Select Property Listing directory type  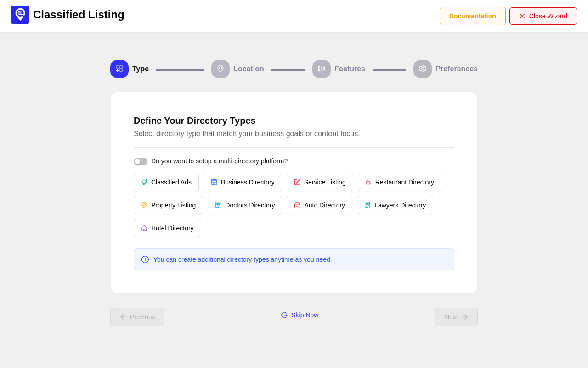coord(168,205)
